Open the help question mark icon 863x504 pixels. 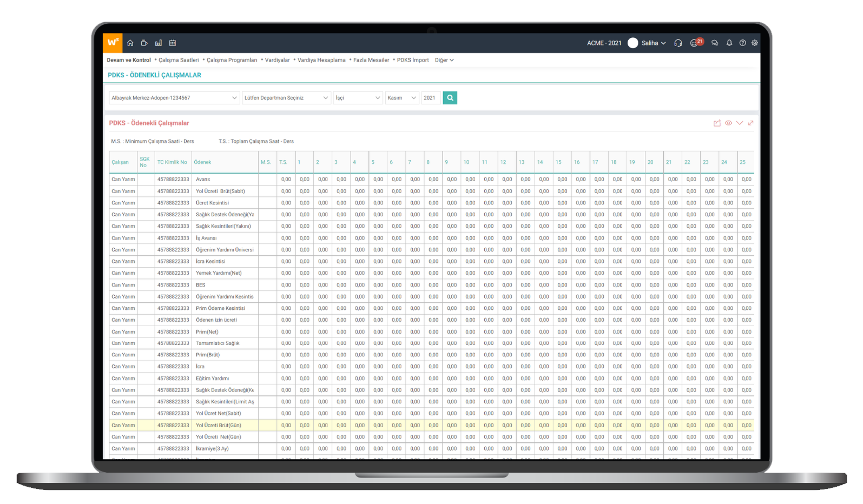[742, 43]
